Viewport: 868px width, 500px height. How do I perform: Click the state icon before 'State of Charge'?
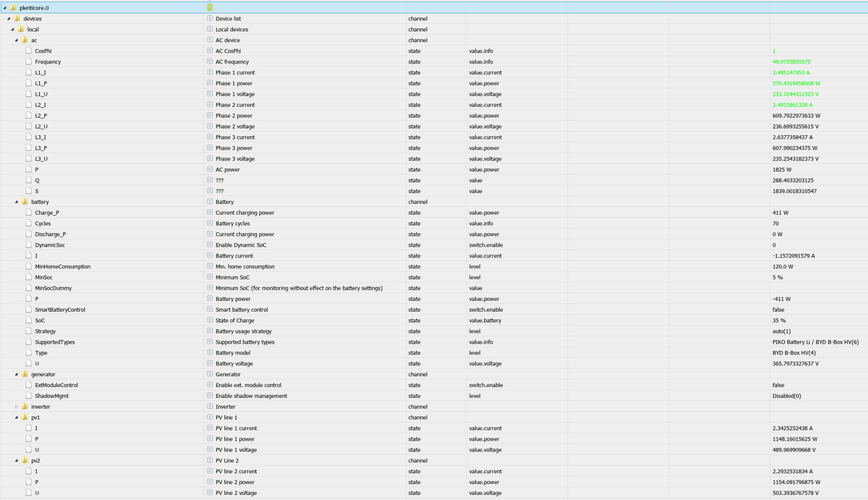pos(210,321)
